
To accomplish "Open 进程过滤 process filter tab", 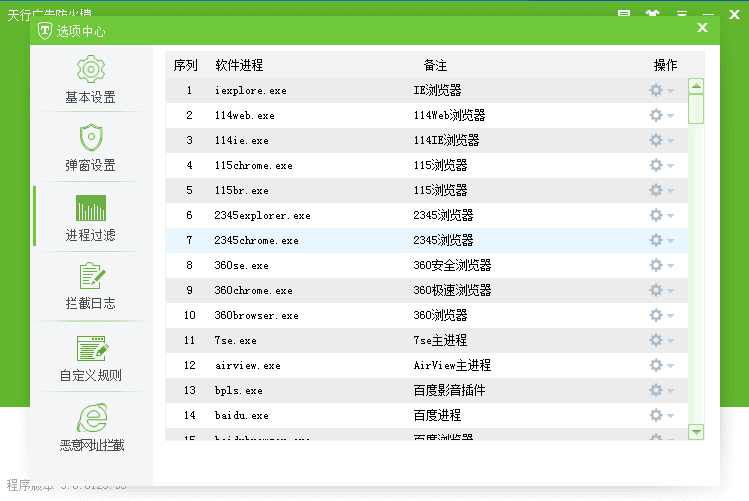I will click(91, 216).
